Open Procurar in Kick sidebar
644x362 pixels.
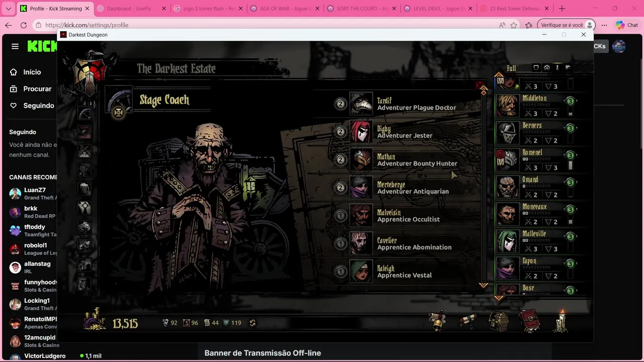32,88
